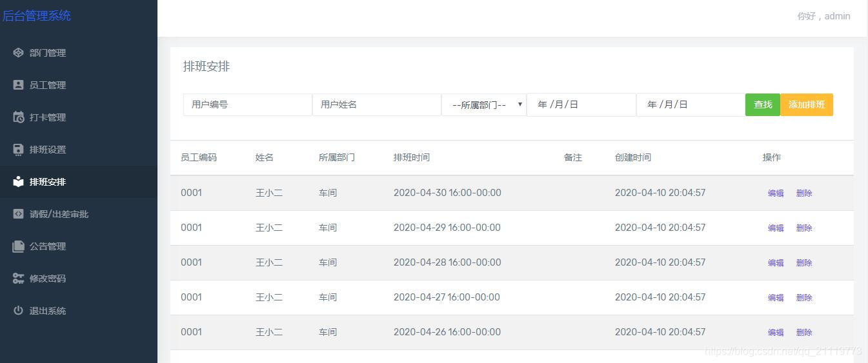Click the 排班时间 column header
The image size is (868, 363).
click(412, 157)
